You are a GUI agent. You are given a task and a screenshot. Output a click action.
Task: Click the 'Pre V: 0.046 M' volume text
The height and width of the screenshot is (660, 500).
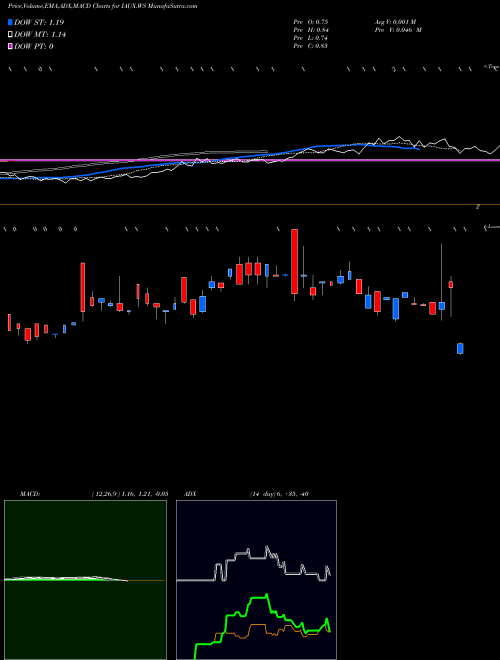[x=398, y=30]
